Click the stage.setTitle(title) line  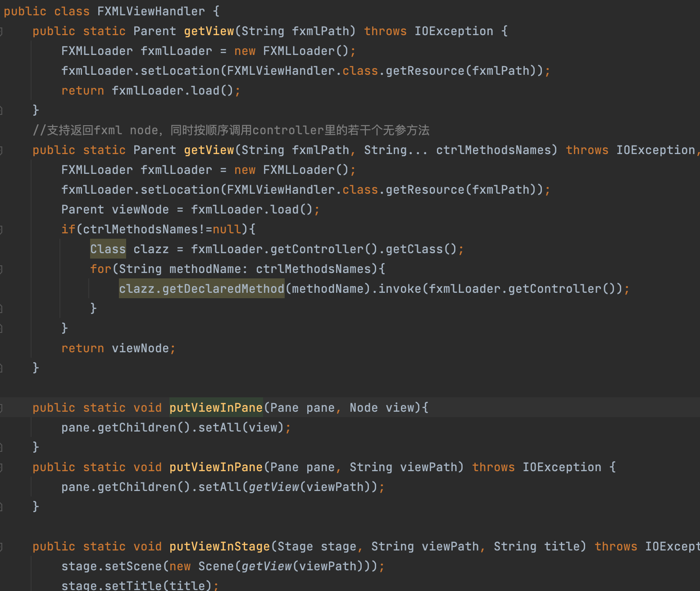(140, 585)
